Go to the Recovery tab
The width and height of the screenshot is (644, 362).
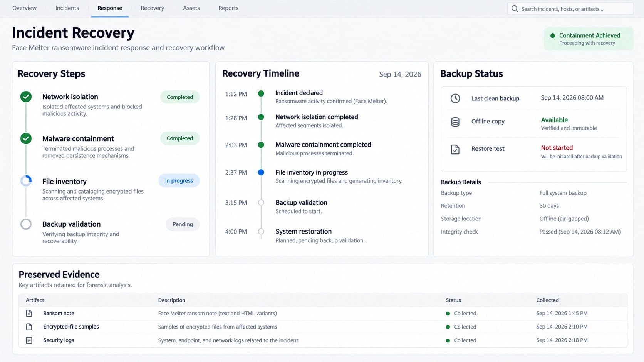point(152,8)
